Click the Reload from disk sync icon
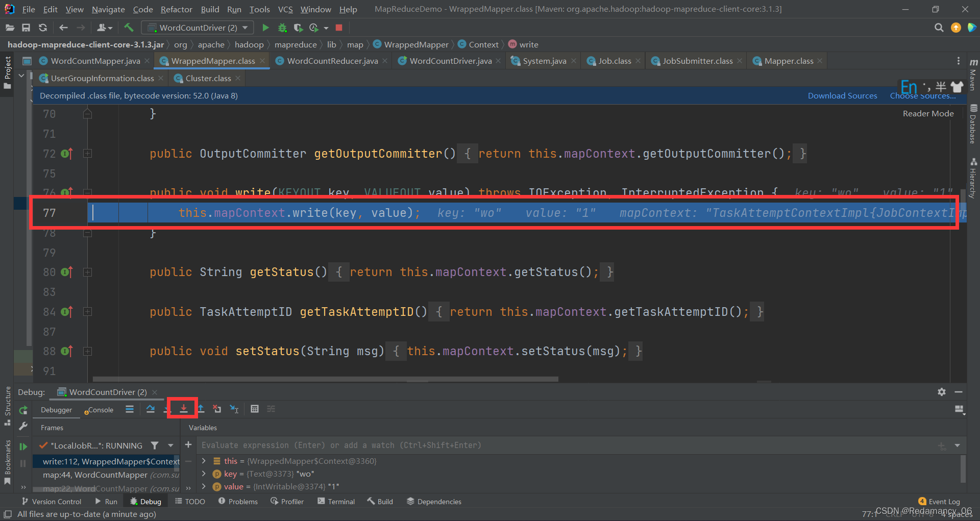This screenshot has height=521, width=980. (x=43, y=28)
